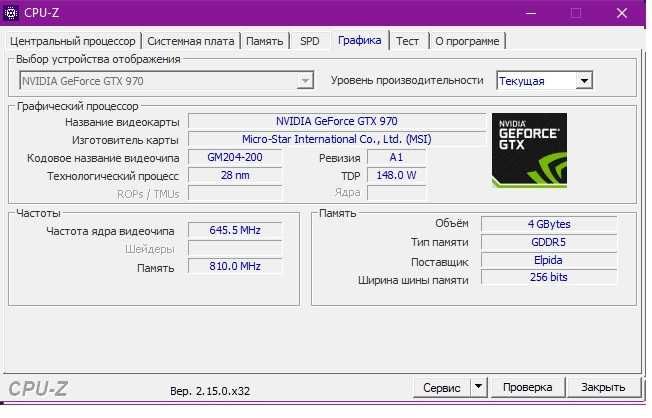The image size is (652, 418).
Task: Click the Поставщик label
Action: pos(440,262)
